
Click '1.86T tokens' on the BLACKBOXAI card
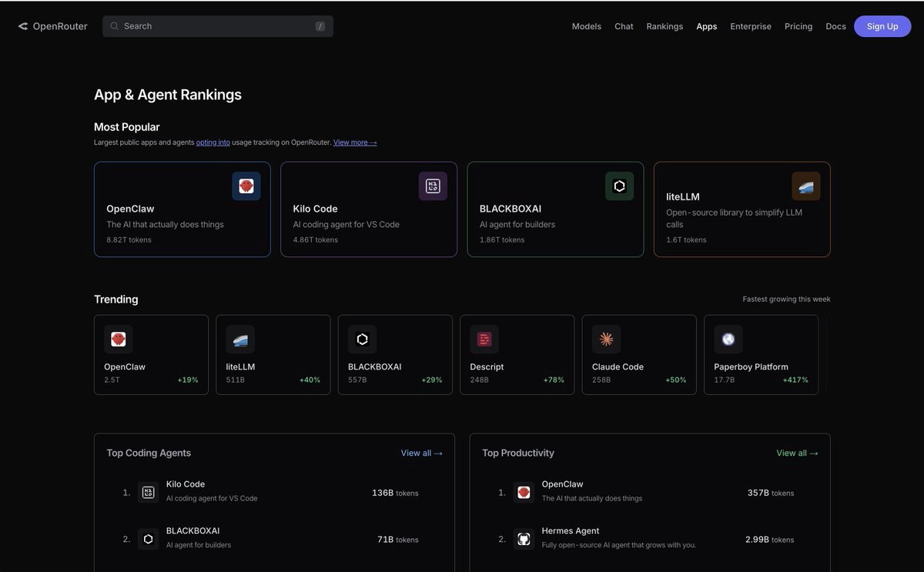tap(502, 240)
